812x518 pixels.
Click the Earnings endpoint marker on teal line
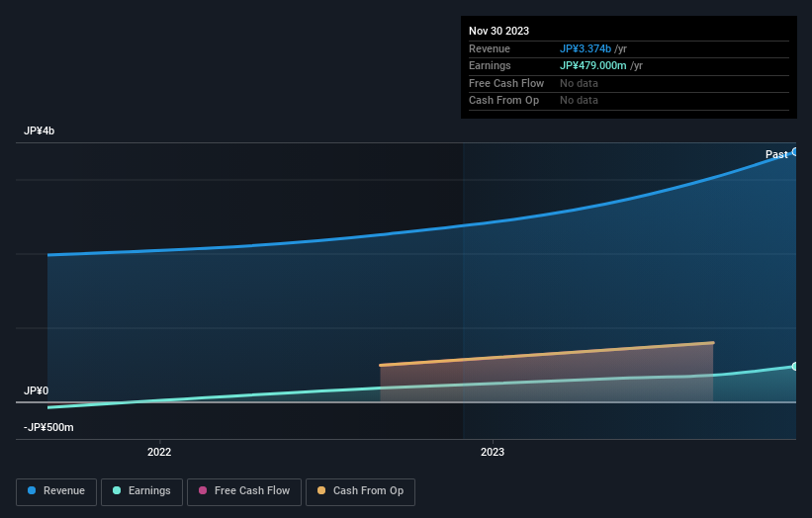795,367
